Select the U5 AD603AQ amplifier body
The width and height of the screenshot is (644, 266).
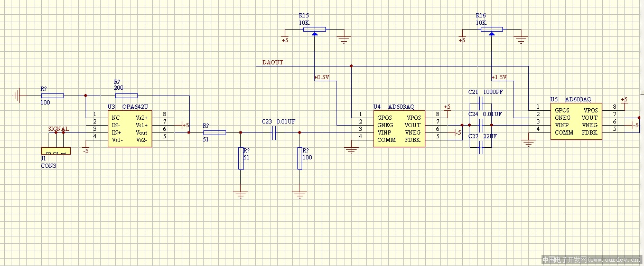click(x=576, y=121)
